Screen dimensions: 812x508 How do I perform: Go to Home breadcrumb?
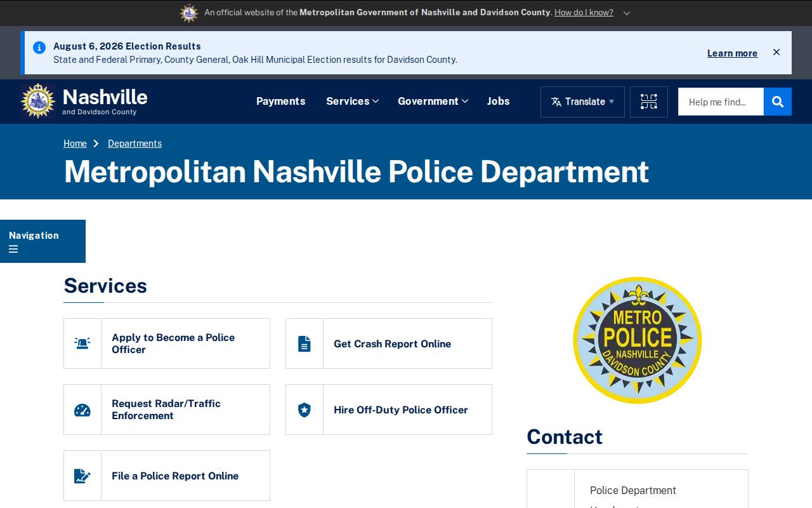[x=75, y=144]
